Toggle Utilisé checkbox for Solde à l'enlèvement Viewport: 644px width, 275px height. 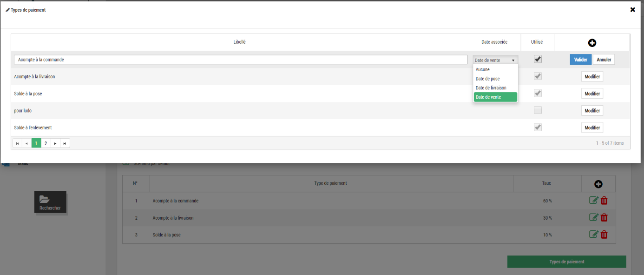[538, 127]
